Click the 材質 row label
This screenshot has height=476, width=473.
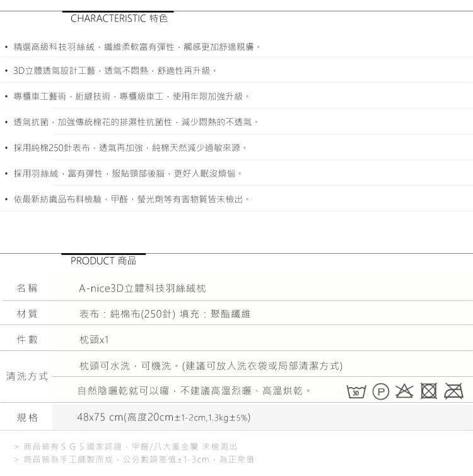[x=27, y=314]
